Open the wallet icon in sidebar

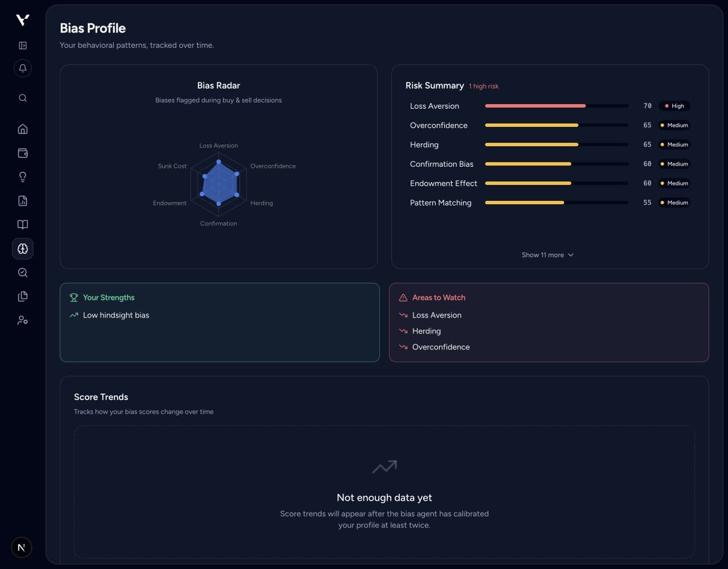23,153
